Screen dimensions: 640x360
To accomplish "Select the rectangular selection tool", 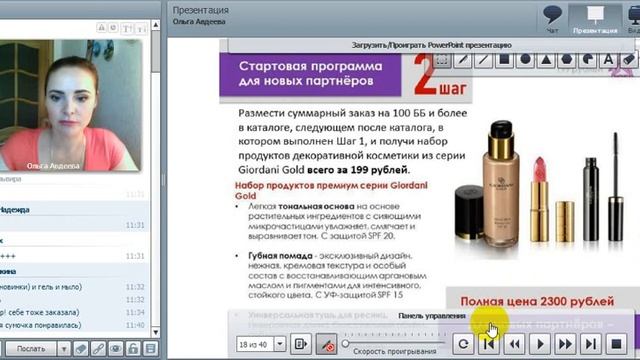I will 442,60.
